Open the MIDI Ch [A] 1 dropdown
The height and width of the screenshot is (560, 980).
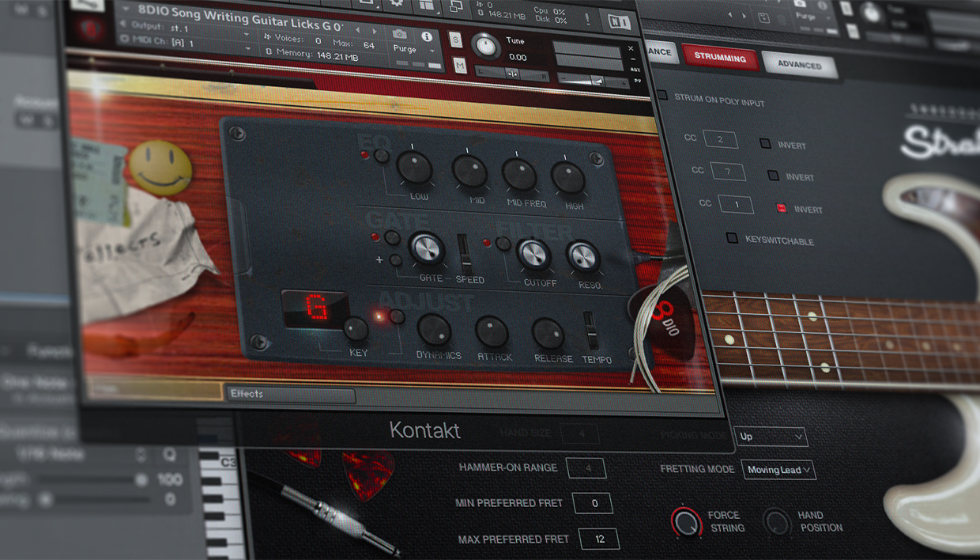coord(186,43)
